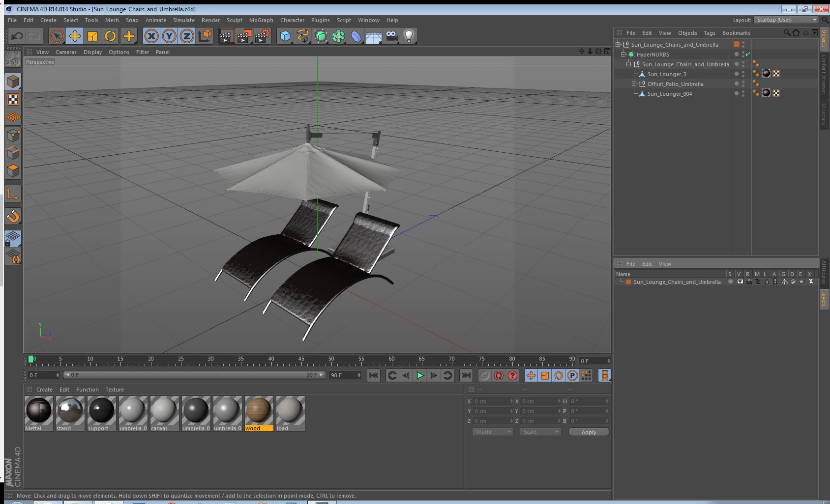The image size is (830, 504).
Task: Render the active view
Action: pyautogui.click(x=226, y=36)
